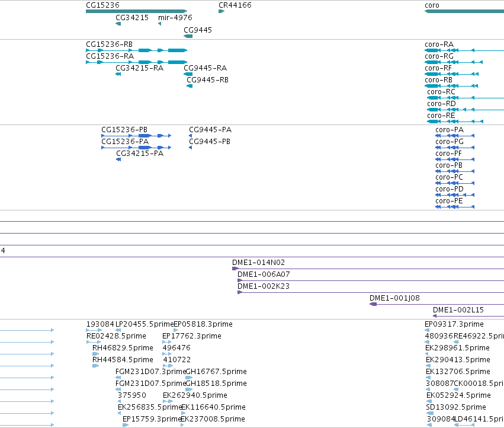Click the coro-PC protein feature
The image size is (504, 428).
(x=455, y=183)
